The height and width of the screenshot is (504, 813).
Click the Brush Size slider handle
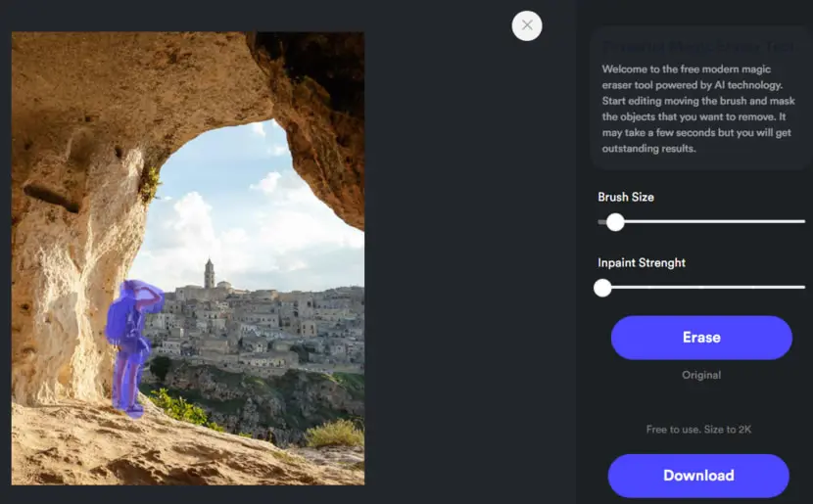coord(615,222)
